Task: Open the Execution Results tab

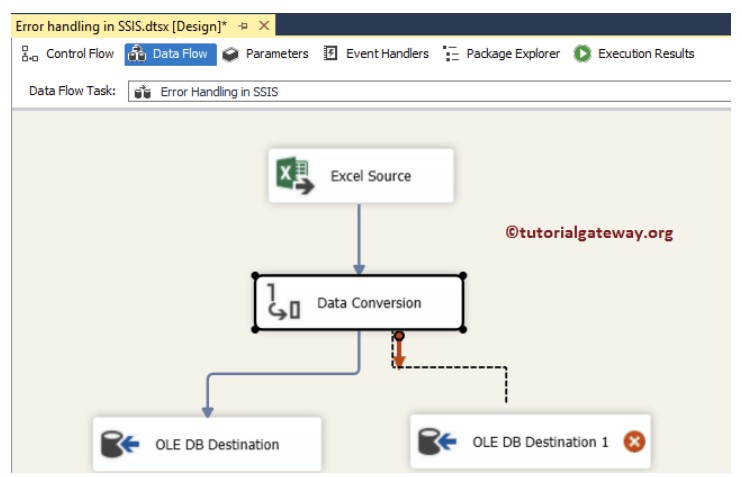Action: [x=634, y=54]
